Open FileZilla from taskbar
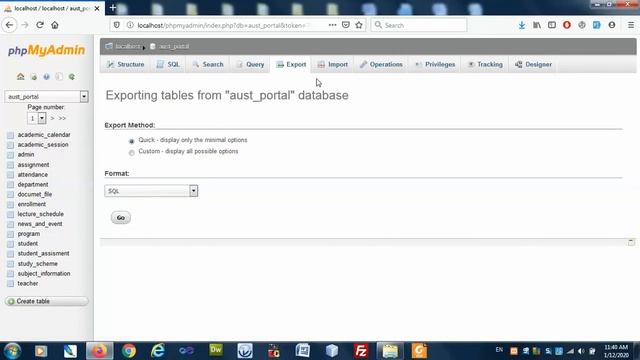Viewport: 640px width, 360px height. 361,351
